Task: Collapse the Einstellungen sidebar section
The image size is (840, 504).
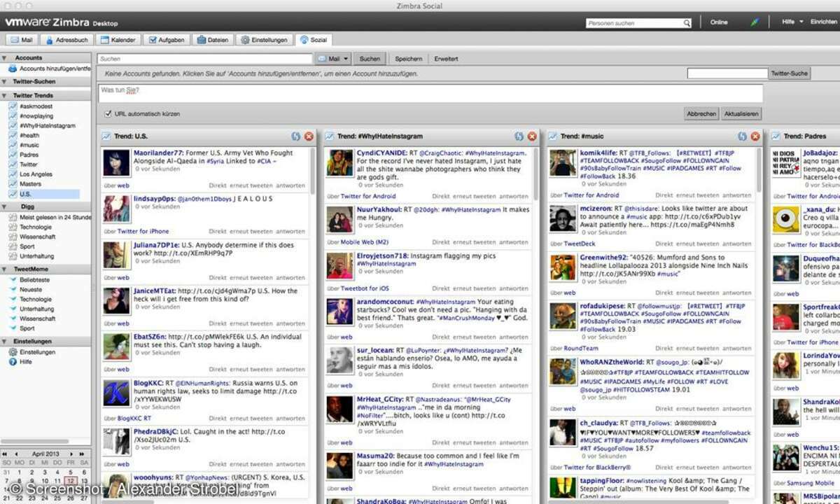Action: click(5, 341)
